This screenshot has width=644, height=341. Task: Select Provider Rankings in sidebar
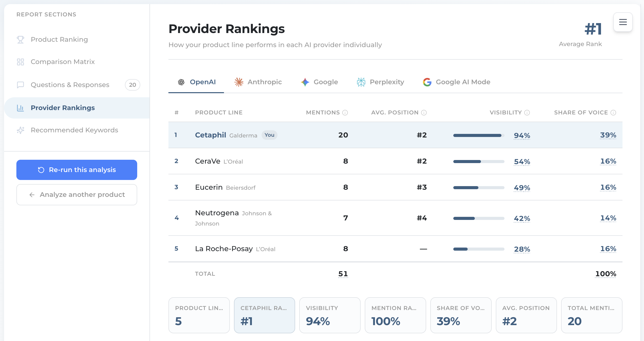(77, 108)
